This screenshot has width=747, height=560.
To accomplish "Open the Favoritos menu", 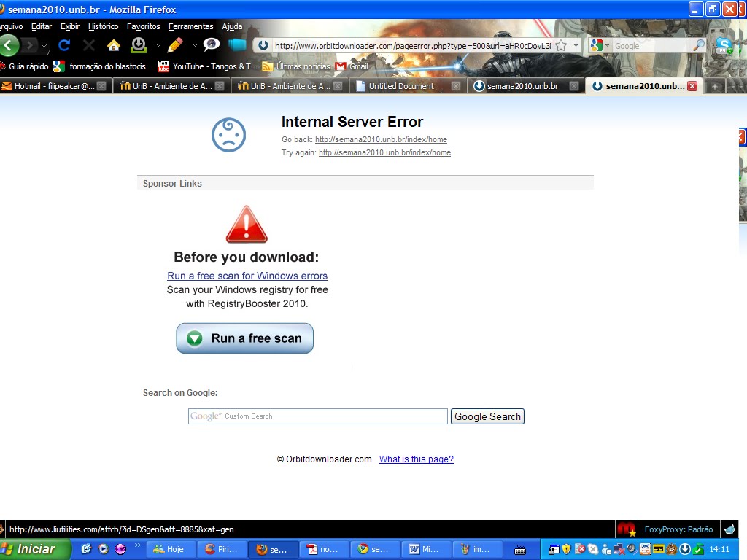I will 144,26.
